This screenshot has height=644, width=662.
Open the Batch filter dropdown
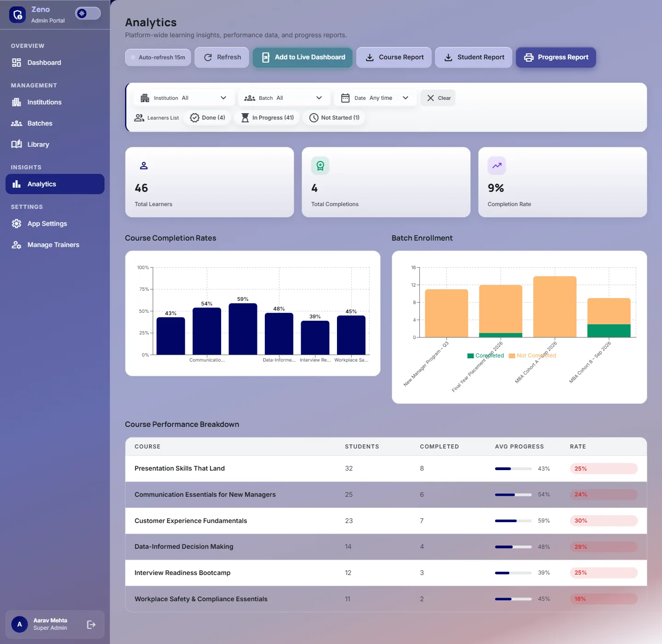pos(284,98)
